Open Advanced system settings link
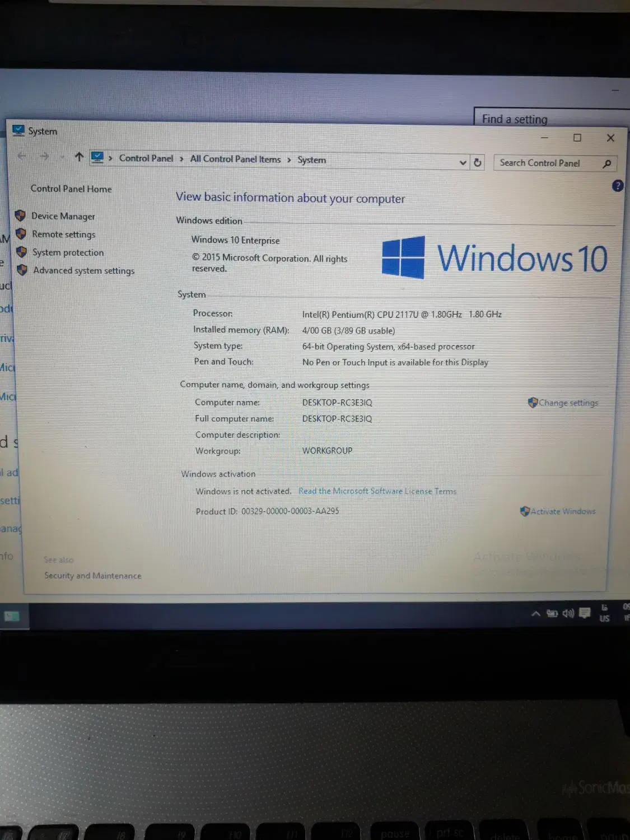This screenshot has height=840, width=630. (x=84, y=270)
